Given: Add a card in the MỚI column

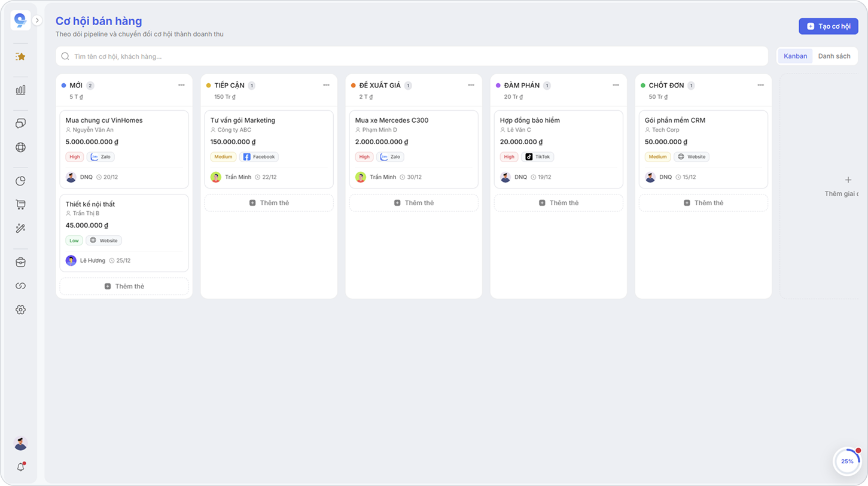Looking at the screenshot, I should (x=124, y=286).
